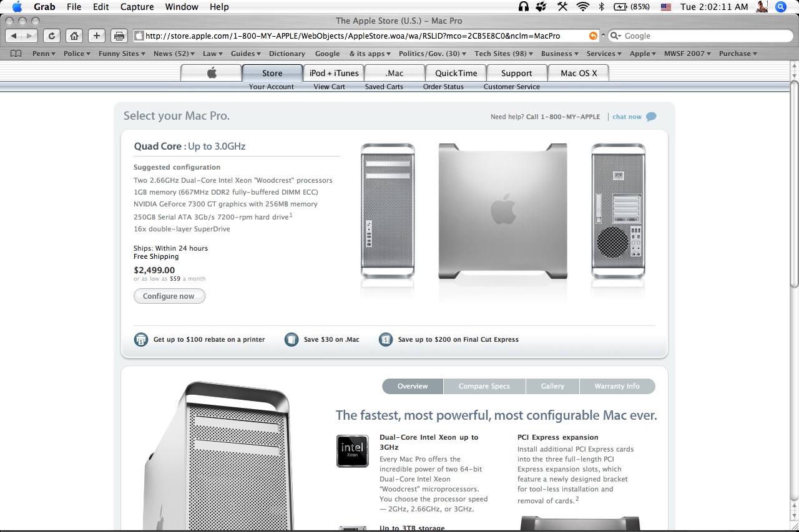This screenshot has height=532, width=799.
Task: Open Spotlight search magnifier icon
Action: point(781,7)
